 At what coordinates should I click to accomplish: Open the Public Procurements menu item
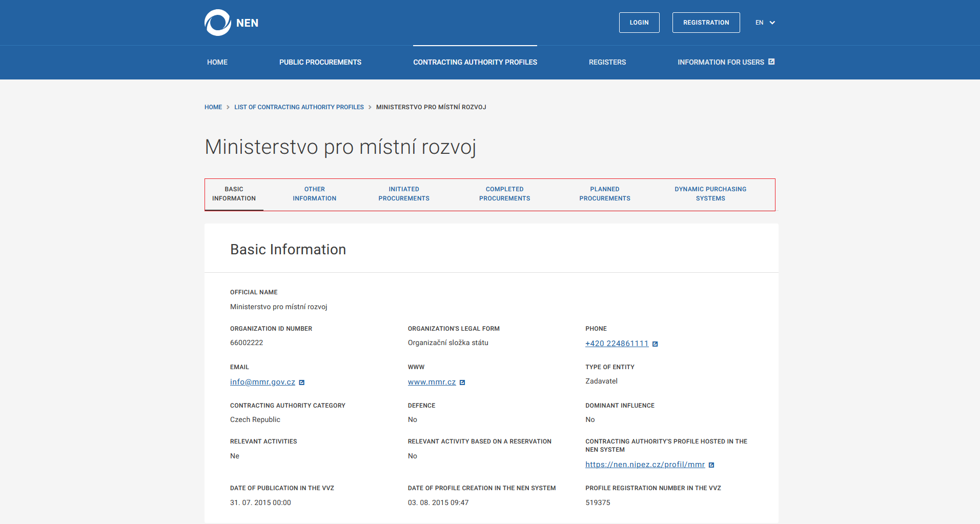pos(320,62)
